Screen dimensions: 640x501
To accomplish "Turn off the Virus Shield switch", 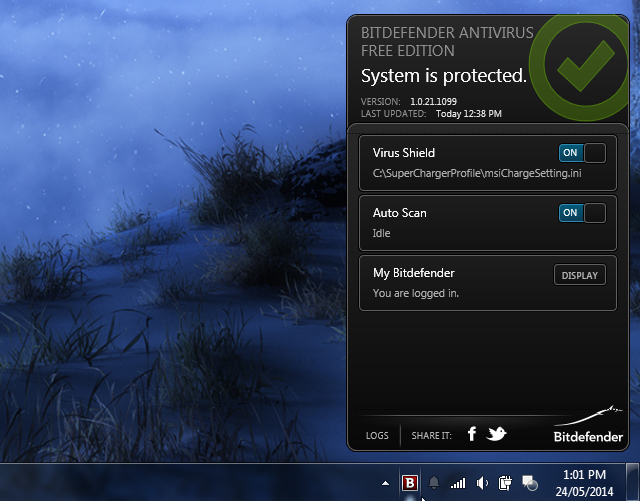I will 582,153.
